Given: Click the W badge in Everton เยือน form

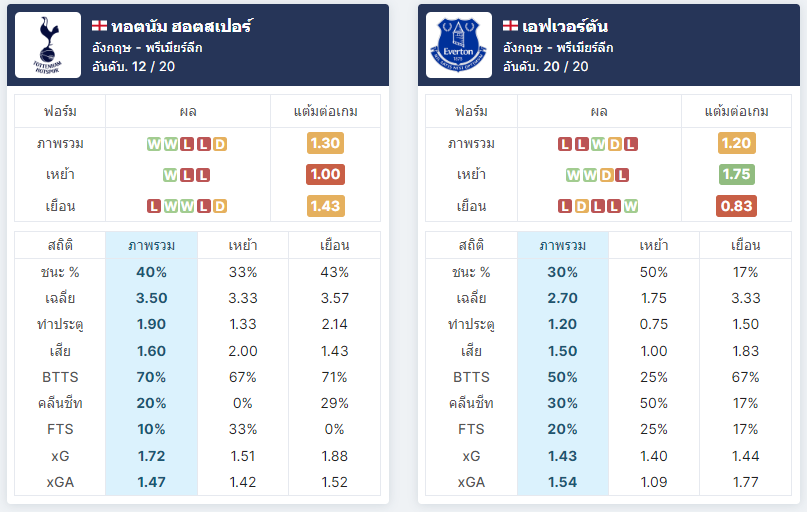Looking at the screenshot, I should [631, 206].
